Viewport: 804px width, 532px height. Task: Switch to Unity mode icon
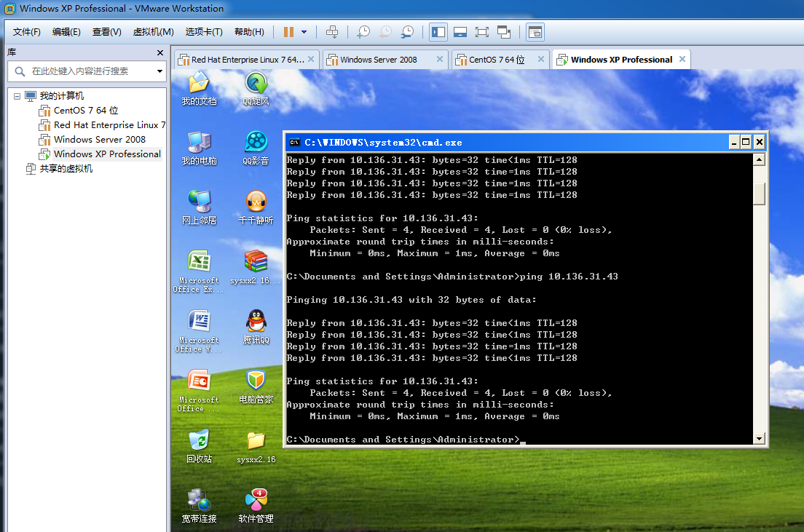(x=504, y=32)
